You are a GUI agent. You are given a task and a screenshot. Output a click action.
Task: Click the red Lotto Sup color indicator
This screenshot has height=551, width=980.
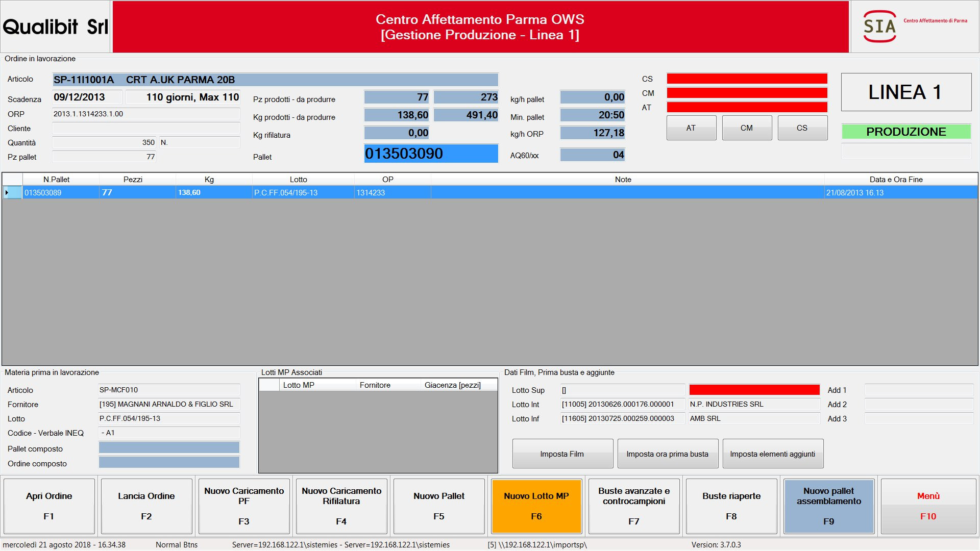754,390
